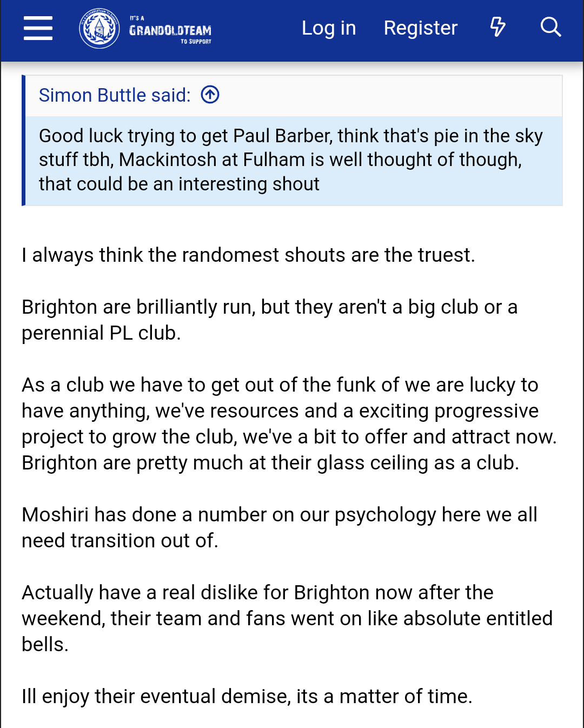Click the Register link
The width and height of the screenshot is (584, 728).
click(x=421, y=28)
